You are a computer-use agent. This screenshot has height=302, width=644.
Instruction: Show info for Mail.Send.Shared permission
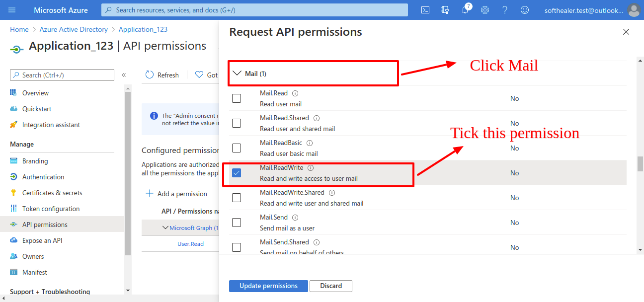pyautogui.click(x=317, y=242)
